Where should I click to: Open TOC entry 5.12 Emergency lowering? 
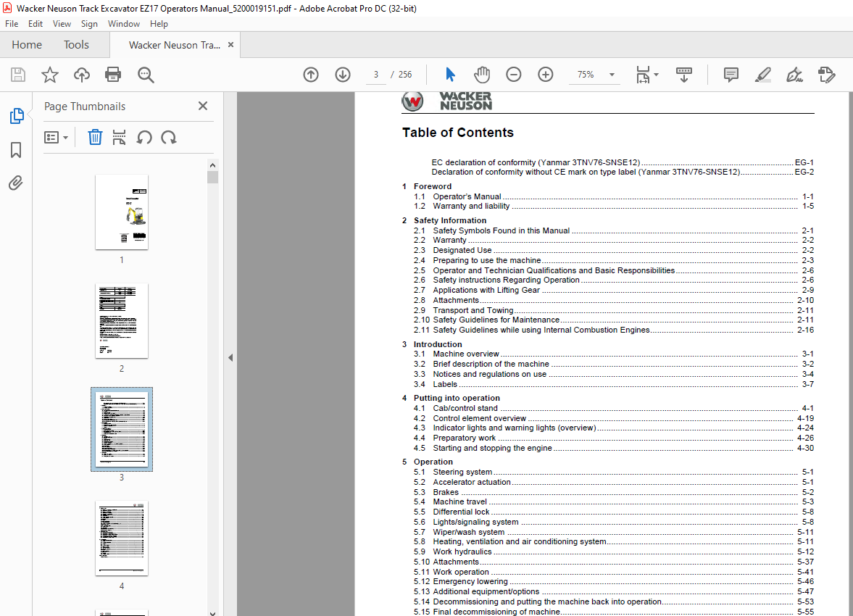[x=613, y=581]
